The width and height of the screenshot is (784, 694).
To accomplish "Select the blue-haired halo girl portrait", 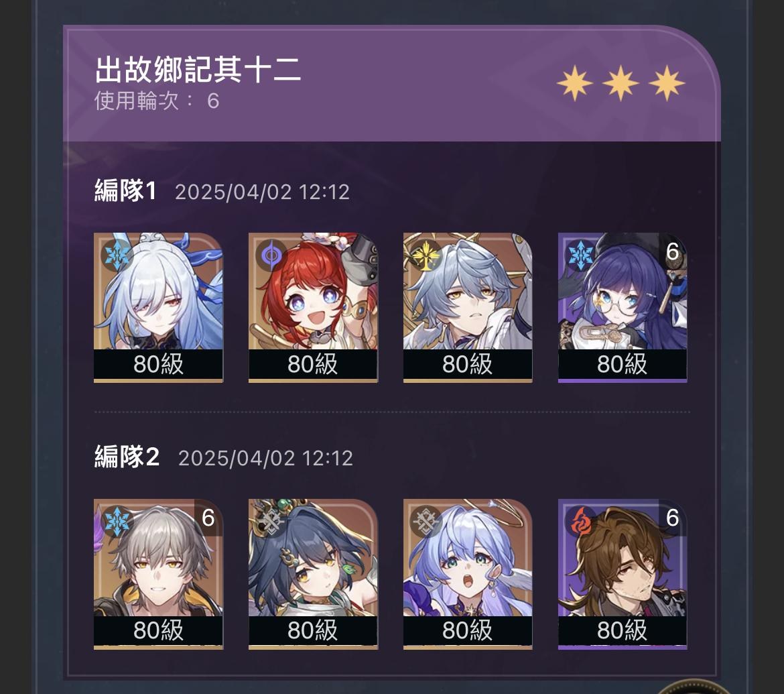I will pos(468,574).
